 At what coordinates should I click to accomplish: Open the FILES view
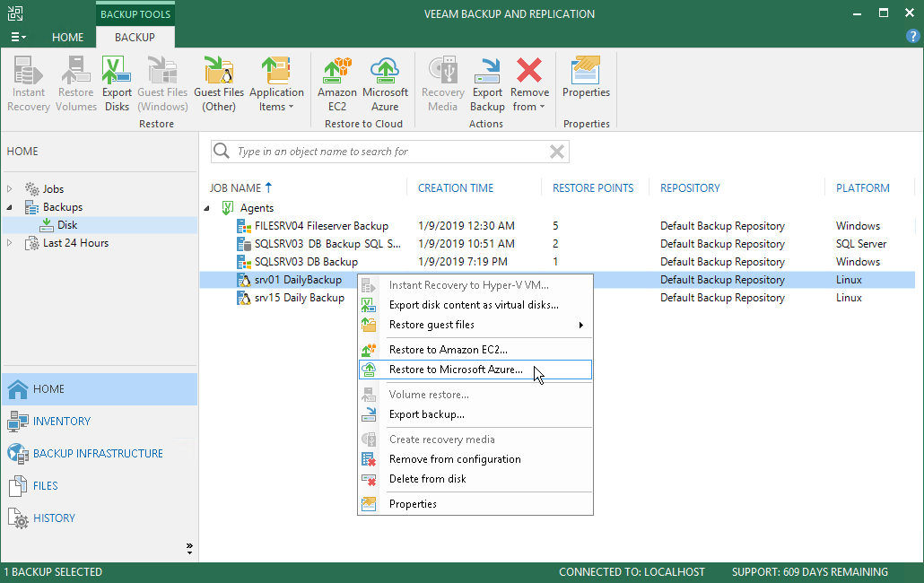tap(100, 486)
